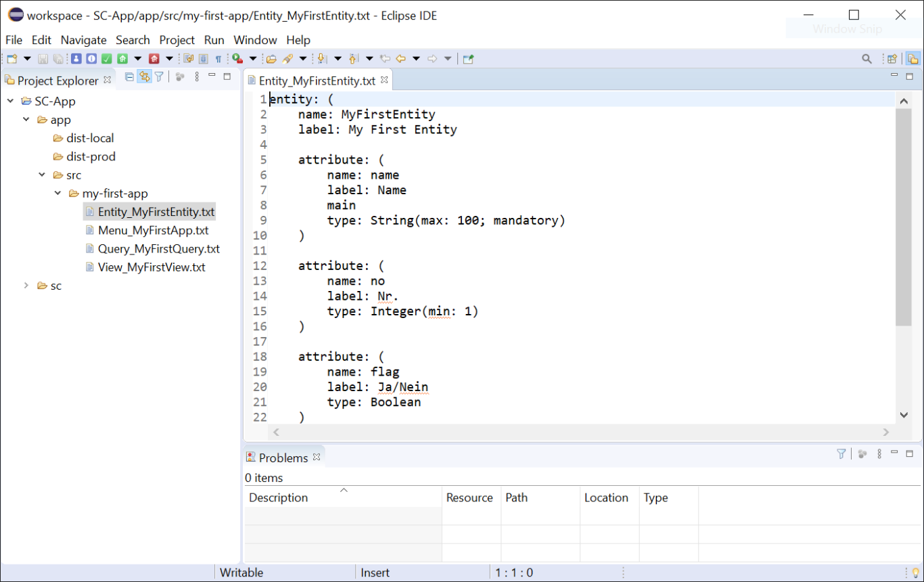
Task: Toggle Block Selection Mode icon
Action: pos(203,59)
